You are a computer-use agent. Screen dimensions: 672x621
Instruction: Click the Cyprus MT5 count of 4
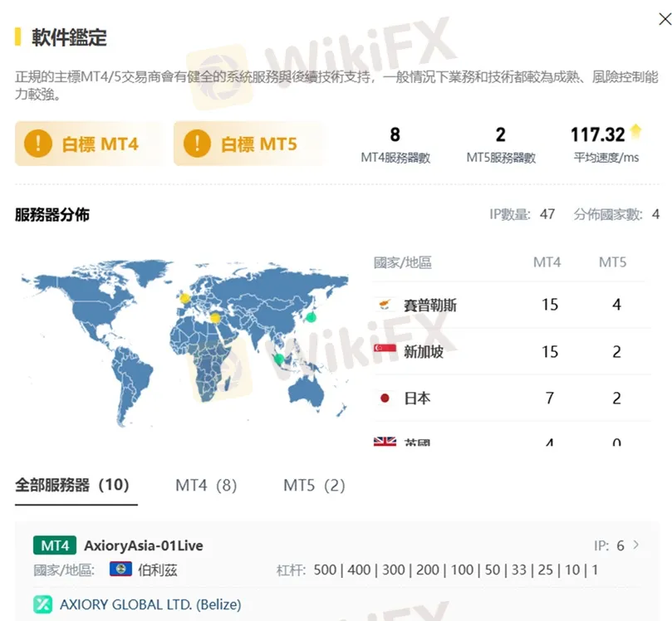click(x=616, y=305)
